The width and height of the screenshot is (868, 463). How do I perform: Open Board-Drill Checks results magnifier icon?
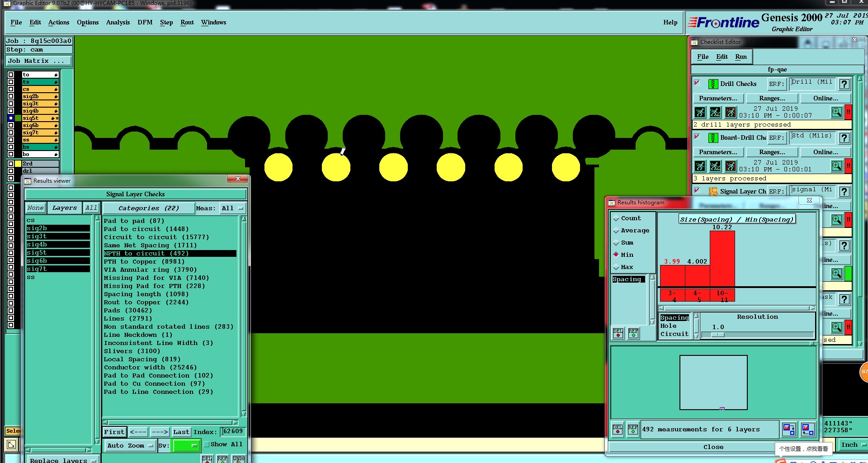point(837,166)
